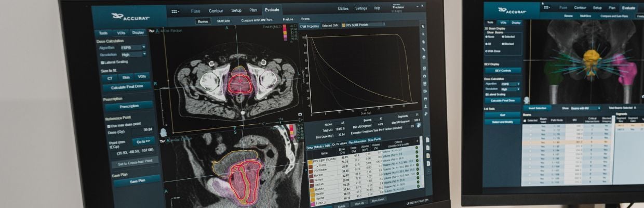This screenshot has width=644, height=208.
Task: Open the Algorithm dropdown on right monitor
Action: tap(510, 83)
